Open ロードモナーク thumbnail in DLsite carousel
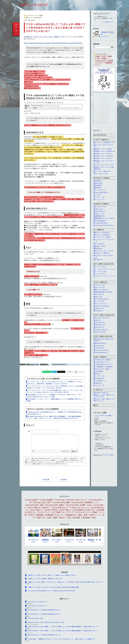The height and width of the screenshot is (644, 129). [33, 533]
